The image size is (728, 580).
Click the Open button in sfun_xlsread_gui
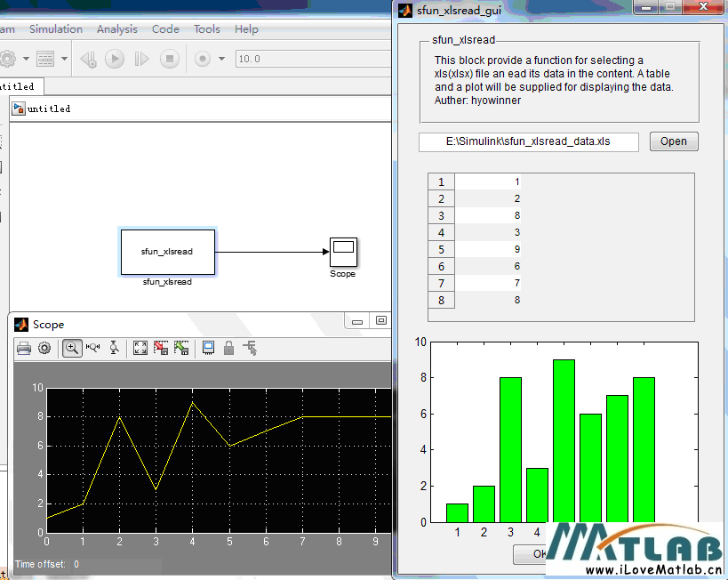tap(674, 141)
